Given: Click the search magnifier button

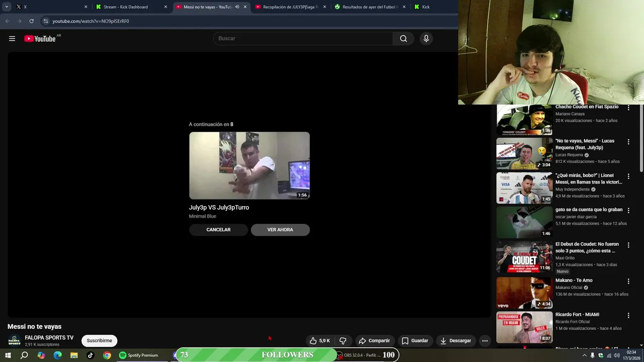Looking at the screenshot, I should pyautogui.click(x=404, y=39).
